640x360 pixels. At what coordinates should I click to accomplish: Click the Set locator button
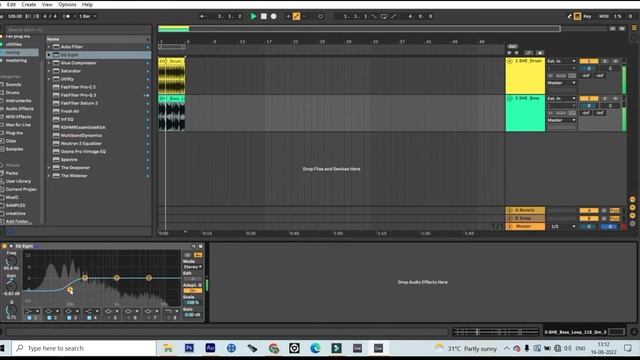point(512,47)
